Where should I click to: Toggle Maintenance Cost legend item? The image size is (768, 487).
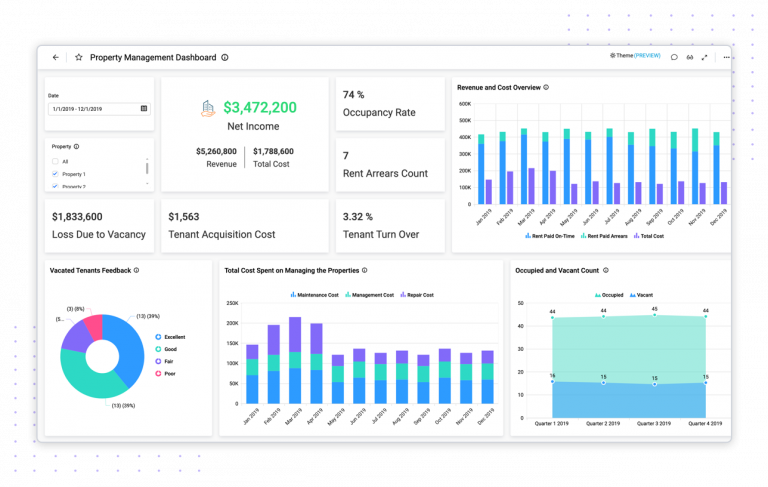[x=314, y=295]
